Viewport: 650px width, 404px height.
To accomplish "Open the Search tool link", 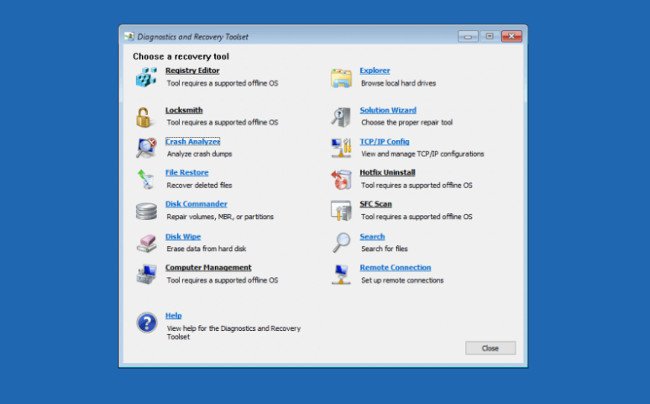I will [x=372, y=237].
